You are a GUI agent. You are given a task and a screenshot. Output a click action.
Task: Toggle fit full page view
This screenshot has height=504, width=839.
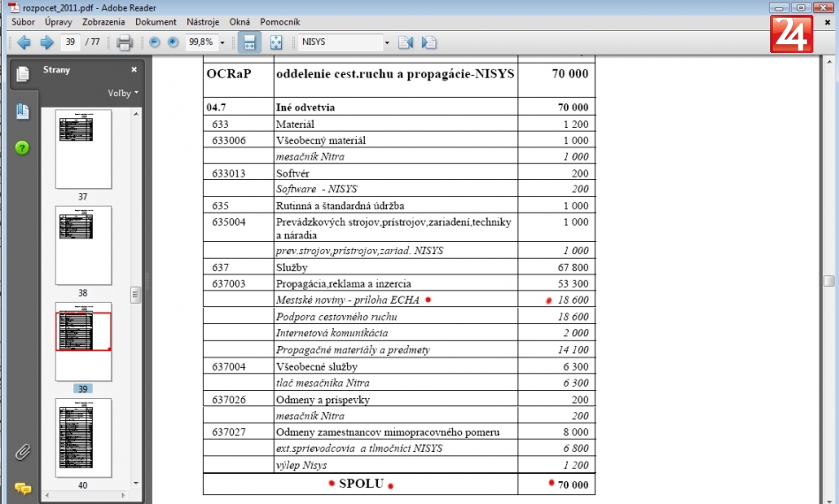(276, 42)
